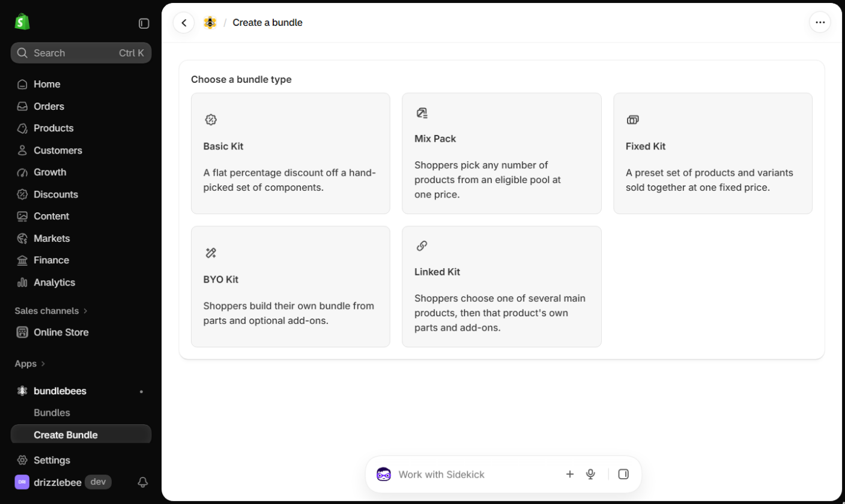Click the Growth gauge icon
The image size is (845, 504).
pos(22,172)
